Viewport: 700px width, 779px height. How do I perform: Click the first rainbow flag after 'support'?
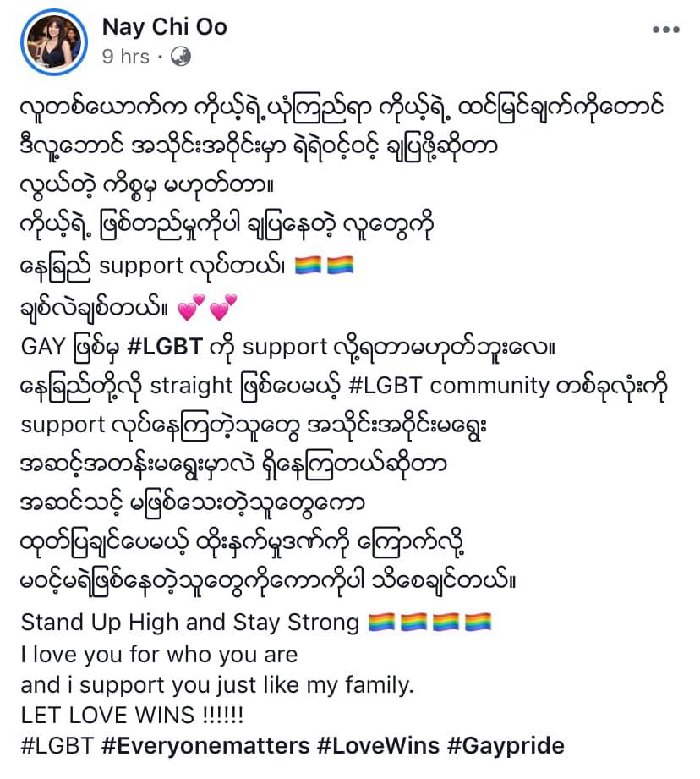pos(308,265)
